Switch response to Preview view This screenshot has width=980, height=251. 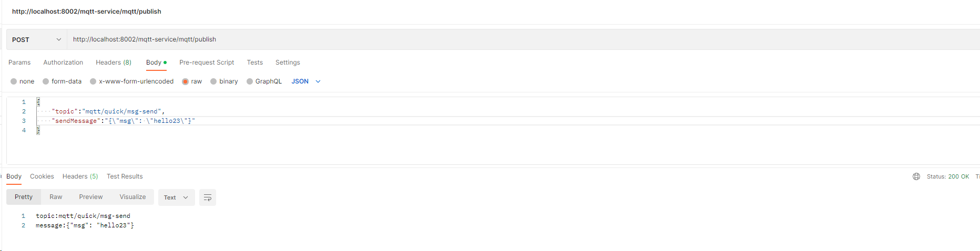click(91, 197)
